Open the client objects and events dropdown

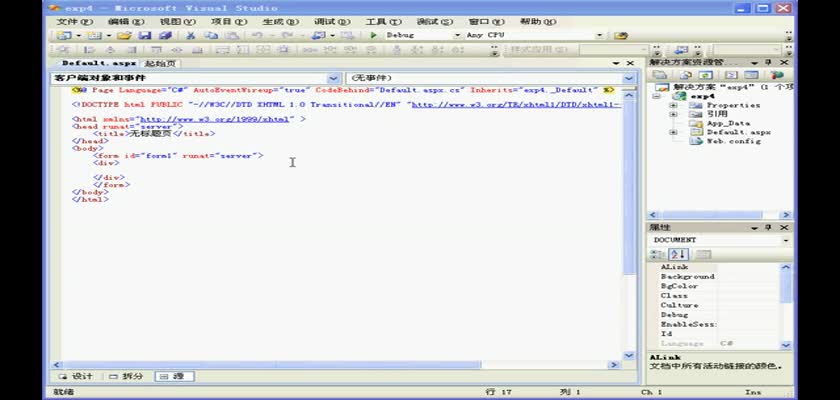(x=333, y=77)
